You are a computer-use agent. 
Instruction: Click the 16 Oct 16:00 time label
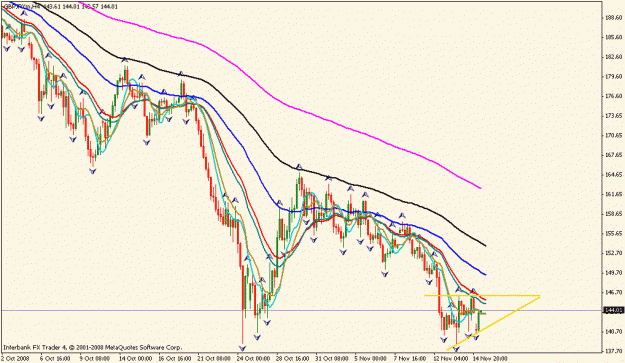click(175, 359)
